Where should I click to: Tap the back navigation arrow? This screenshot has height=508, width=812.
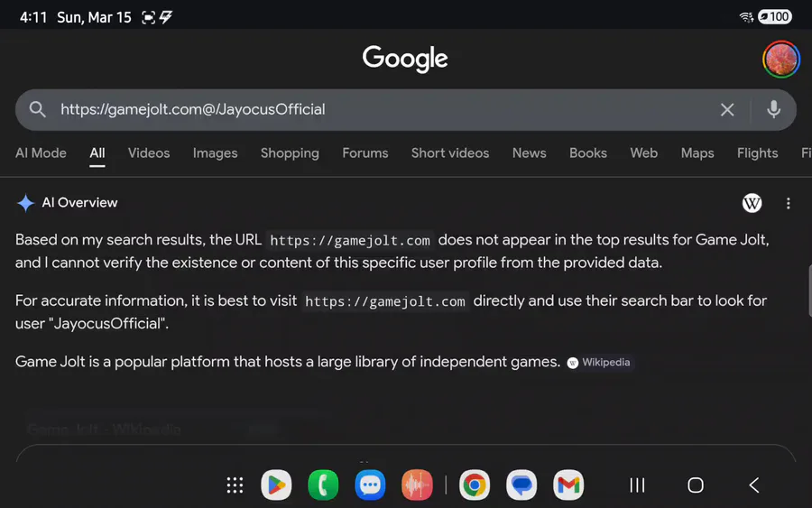click(x=754, y=485)
